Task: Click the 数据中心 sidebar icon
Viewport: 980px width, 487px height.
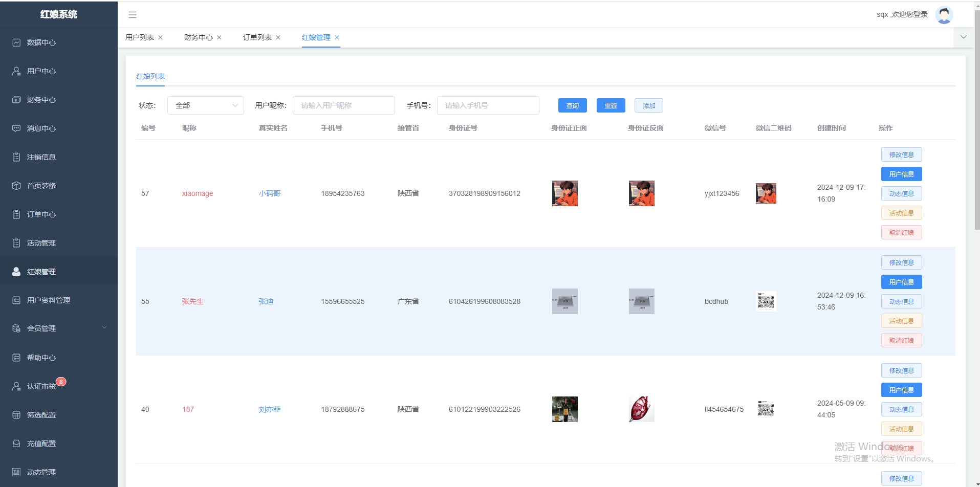Action: (16, 42)
